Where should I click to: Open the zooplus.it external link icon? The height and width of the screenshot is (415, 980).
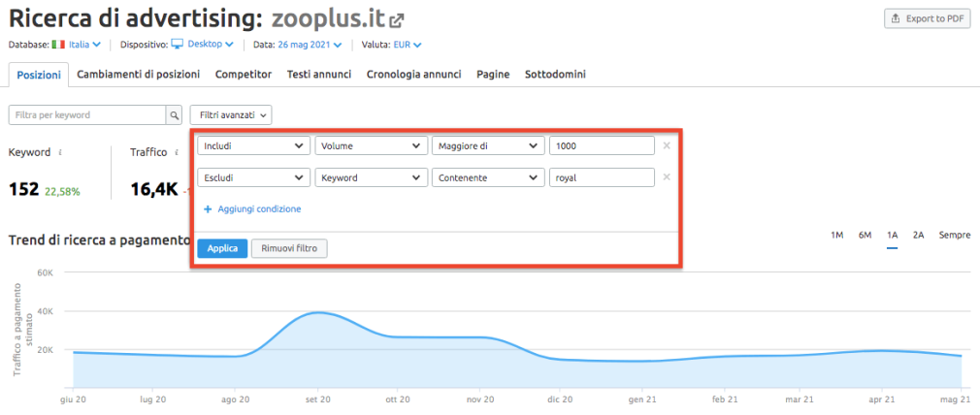[397, 20]
